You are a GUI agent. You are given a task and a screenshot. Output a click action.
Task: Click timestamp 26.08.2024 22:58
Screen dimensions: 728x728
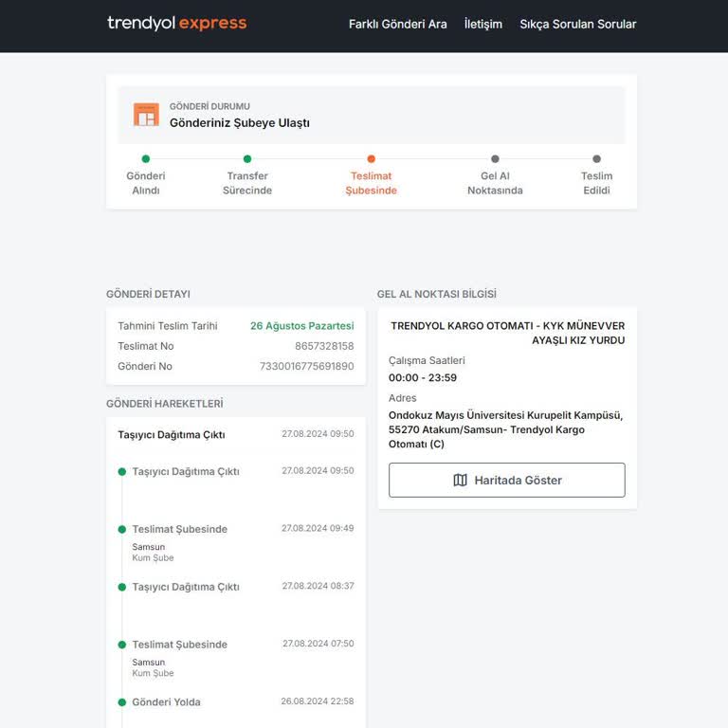tap(318, 701)
